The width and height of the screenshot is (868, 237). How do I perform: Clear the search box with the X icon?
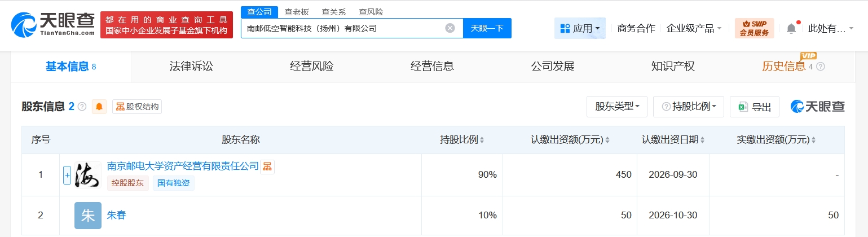[x=450, y=28]
